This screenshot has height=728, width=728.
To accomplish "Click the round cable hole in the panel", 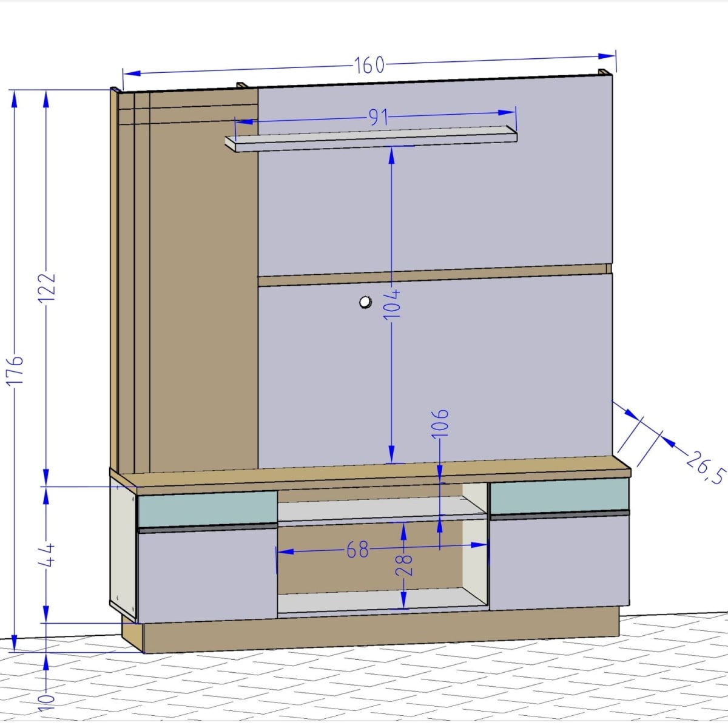I will click(x=365, y=302).
